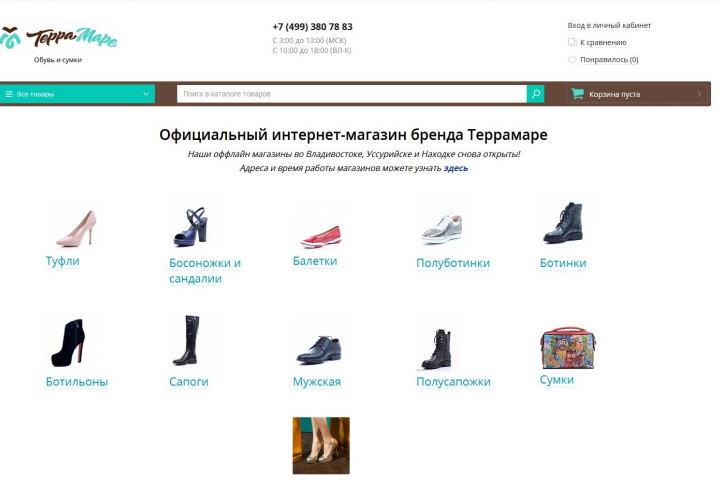Click the shopping cart icon

[x=577, y=94]
